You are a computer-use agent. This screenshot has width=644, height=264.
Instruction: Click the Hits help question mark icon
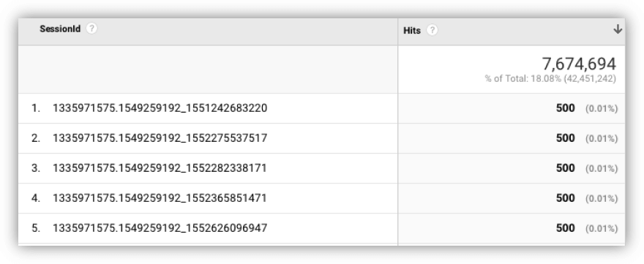click(432, 31)
